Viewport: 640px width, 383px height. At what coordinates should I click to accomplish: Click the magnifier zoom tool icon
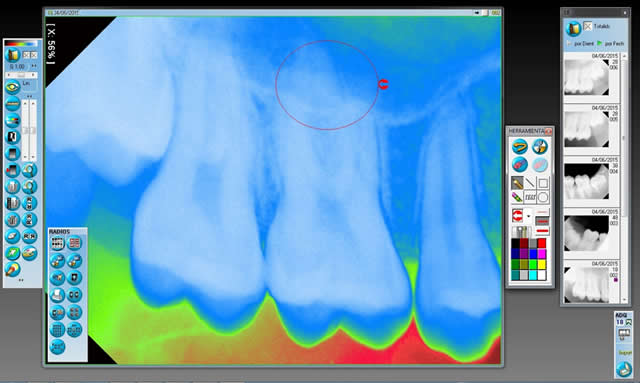tap(29, 170)
